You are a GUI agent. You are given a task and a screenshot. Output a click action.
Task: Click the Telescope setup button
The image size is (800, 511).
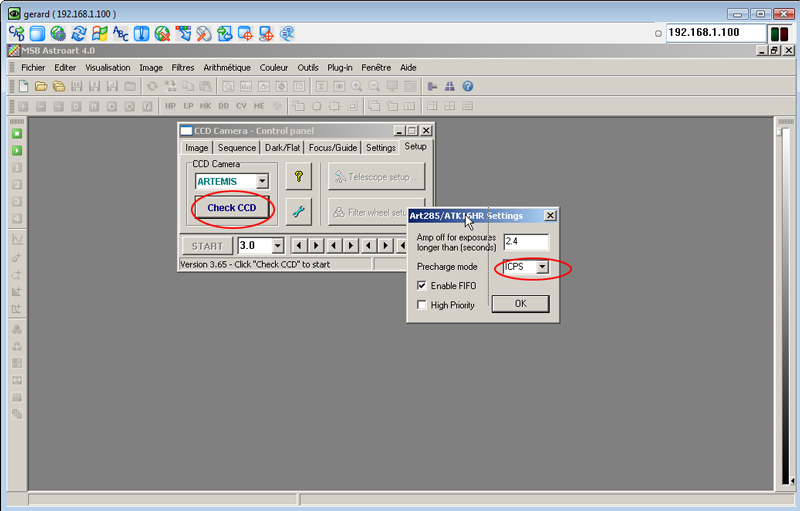pyautogui.click(x=377, y=177)
